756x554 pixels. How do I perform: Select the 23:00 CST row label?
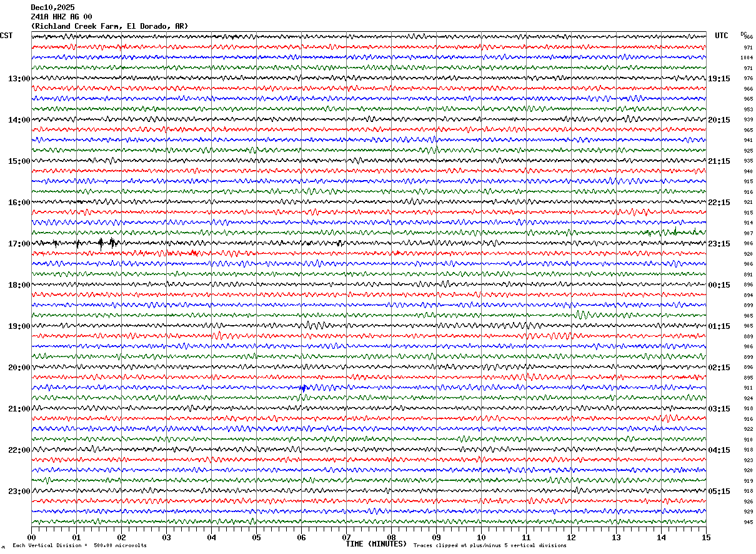click(19, 491)
